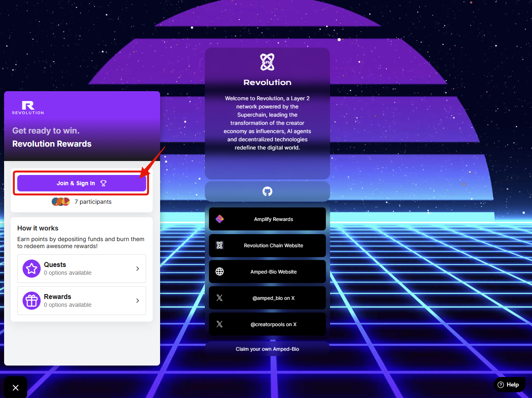This screenshot has width=532, height=398.
Task: Click Claim your own Amped-Bio
Action: [x=267, y=349]
